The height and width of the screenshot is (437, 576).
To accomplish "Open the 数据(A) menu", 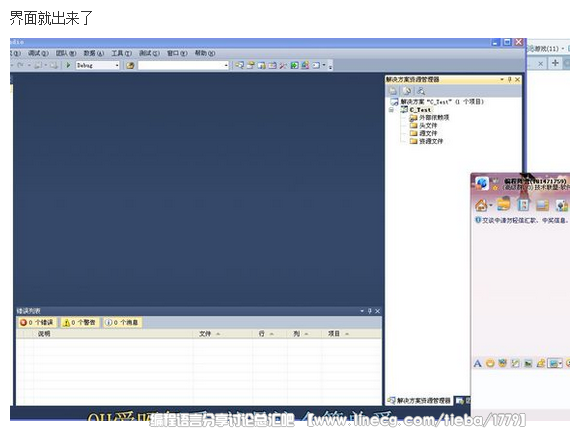I will coord(94,53).
